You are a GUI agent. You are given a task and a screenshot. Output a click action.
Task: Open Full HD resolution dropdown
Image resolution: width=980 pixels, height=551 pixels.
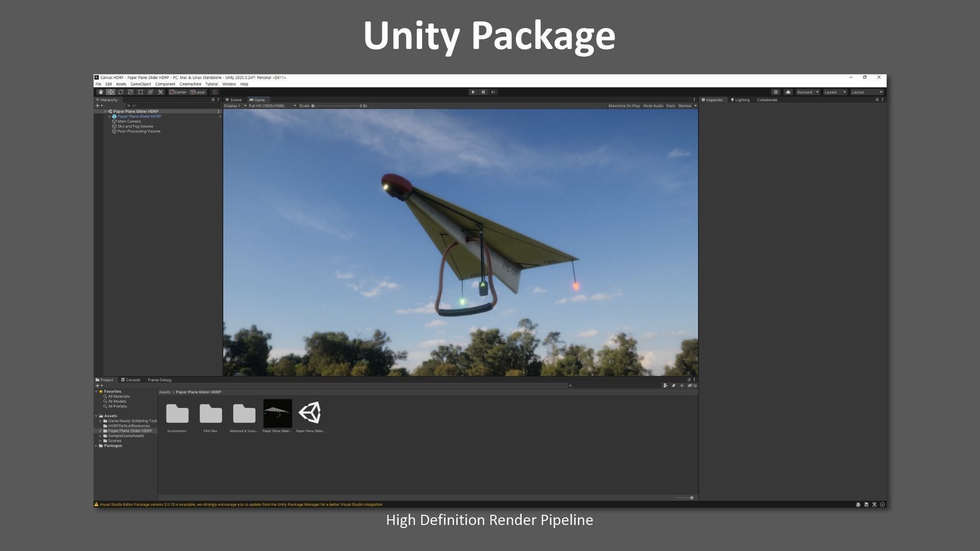272,106
